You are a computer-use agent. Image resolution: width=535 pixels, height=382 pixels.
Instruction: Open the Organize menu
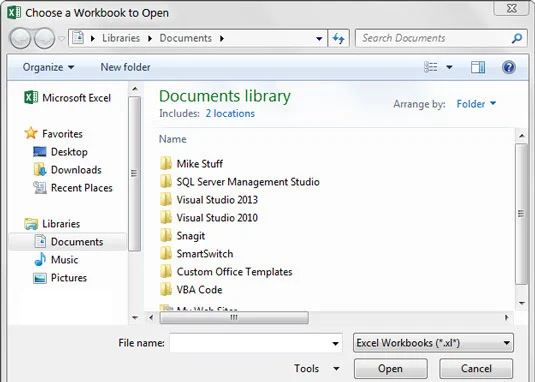pyautogui.click(x=48, y=67)
